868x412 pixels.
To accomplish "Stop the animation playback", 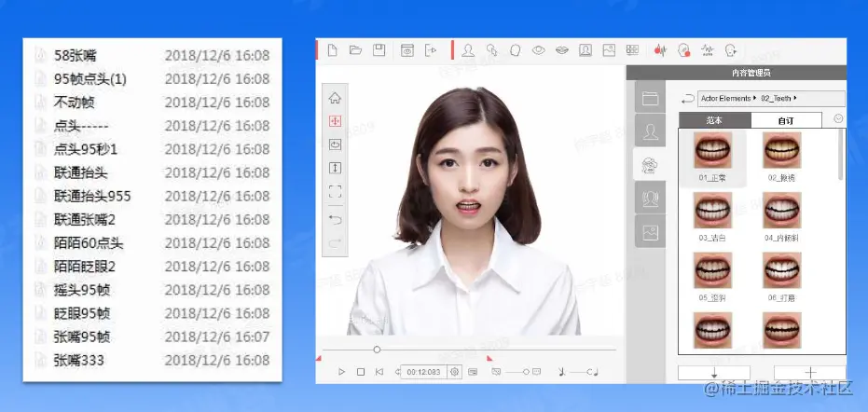I will pyautogui.click(x=361, y=372).
